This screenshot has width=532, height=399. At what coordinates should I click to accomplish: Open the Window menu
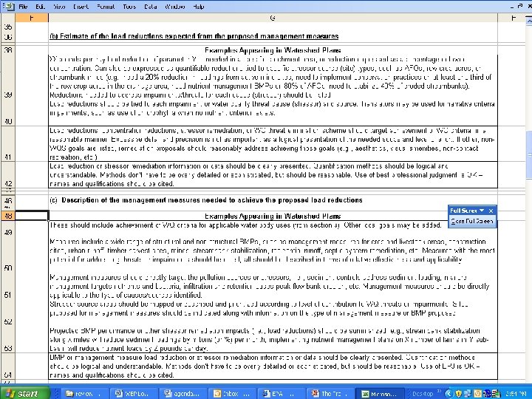pyautogui.click(x=174, y=7)
